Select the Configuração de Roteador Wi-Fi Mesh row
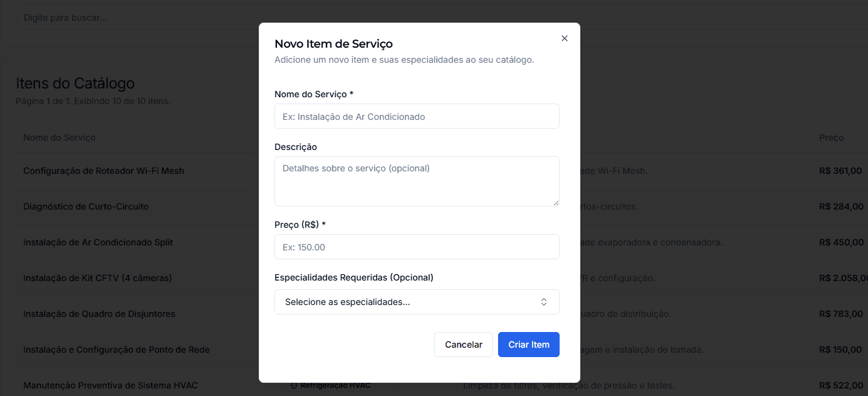 [x=104, y=170]
